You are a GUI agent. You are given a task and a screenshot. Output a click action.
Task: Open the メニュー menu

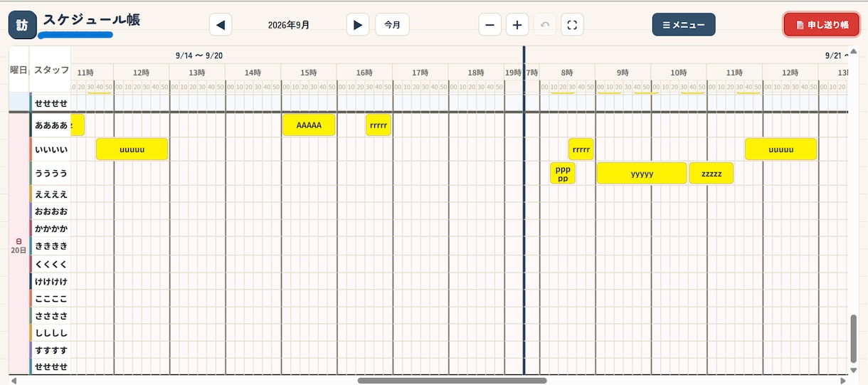coord(684,24)
